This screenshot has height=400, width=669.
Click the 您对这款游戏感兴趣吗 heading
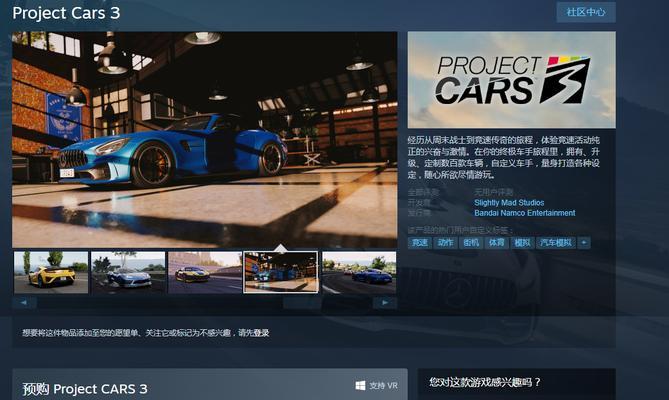485,382
